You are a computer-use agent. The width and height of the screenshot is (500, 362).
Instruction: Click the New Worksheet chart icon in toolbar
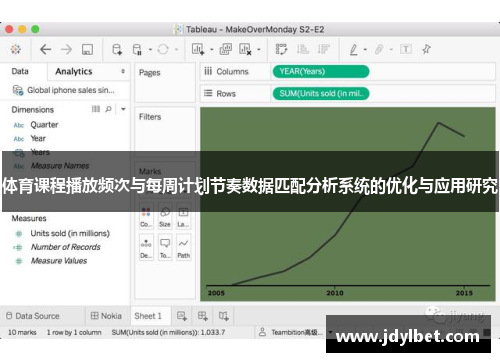[x=197, y=49]
